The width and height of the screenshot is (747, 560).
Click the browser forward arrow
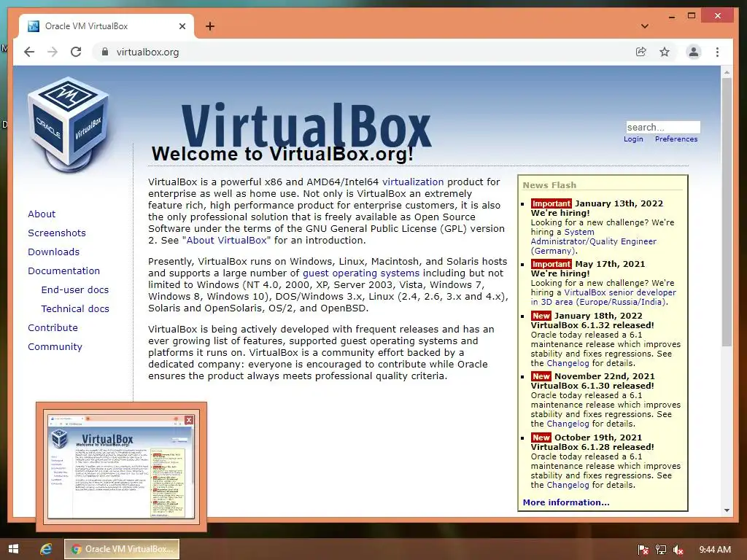click(x=53, y=52)
